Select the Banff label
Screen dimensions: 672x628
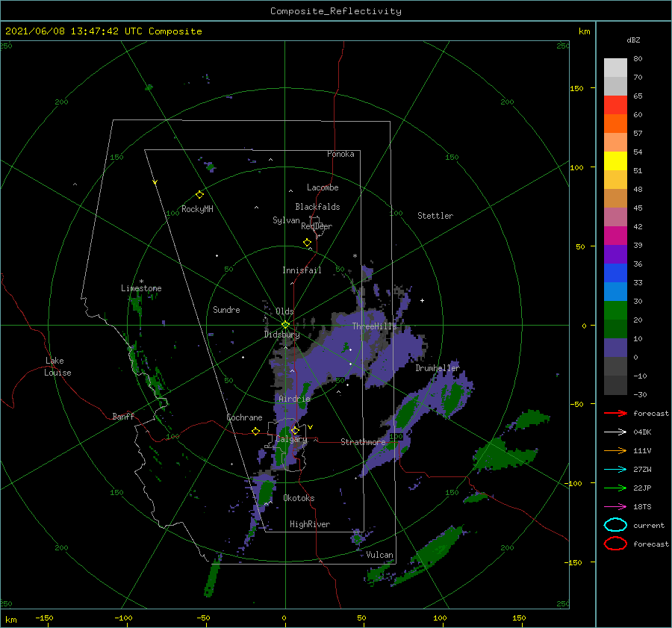[x=123, y=417]
